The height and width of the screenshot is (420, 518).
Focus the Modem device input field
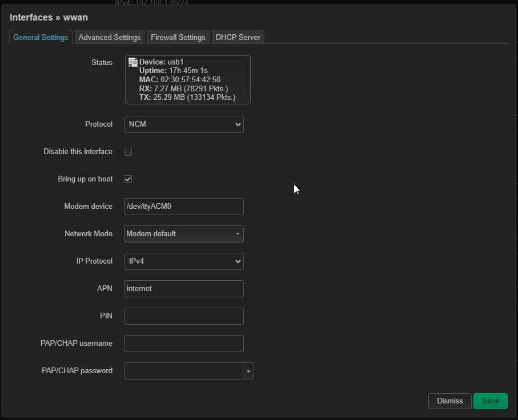click(x=183, y=207)
